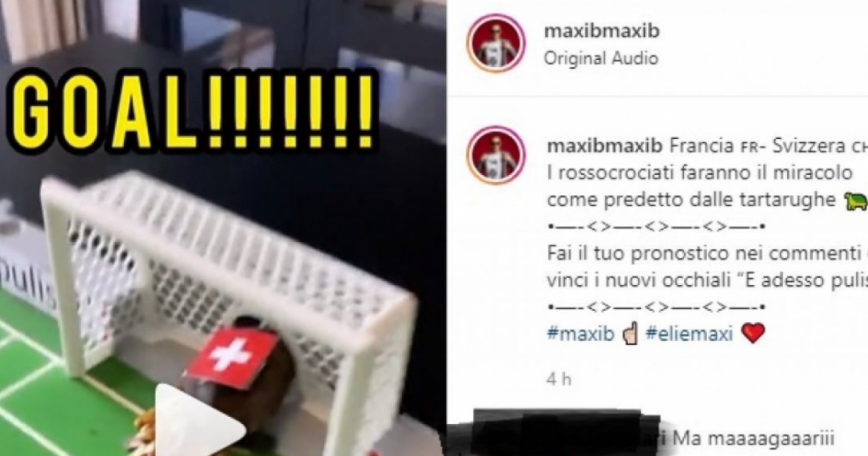Screen dimensions: 868x456
Task: Open the maxibmaxib username in header
Action: 601,31
